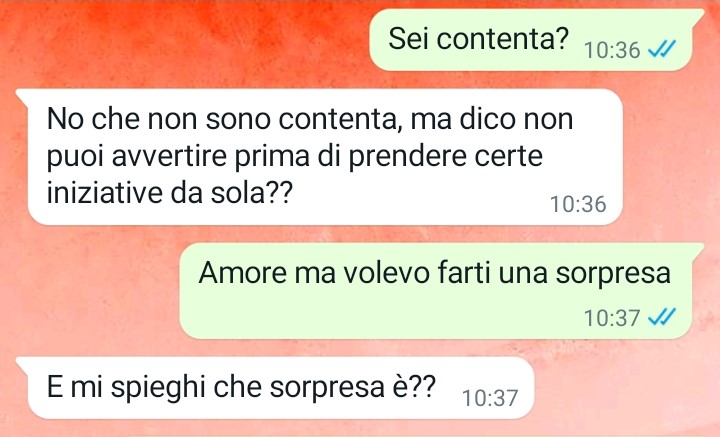Select the 'No che non sono contenta' message
Screen dimensions: 720x437
320,157
